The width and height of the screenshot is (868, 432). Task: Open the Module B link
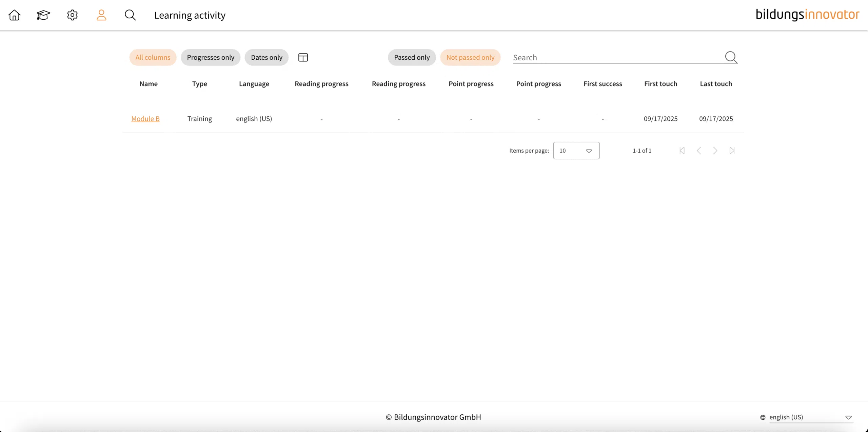pyautogui.click(x=145, y=119)
